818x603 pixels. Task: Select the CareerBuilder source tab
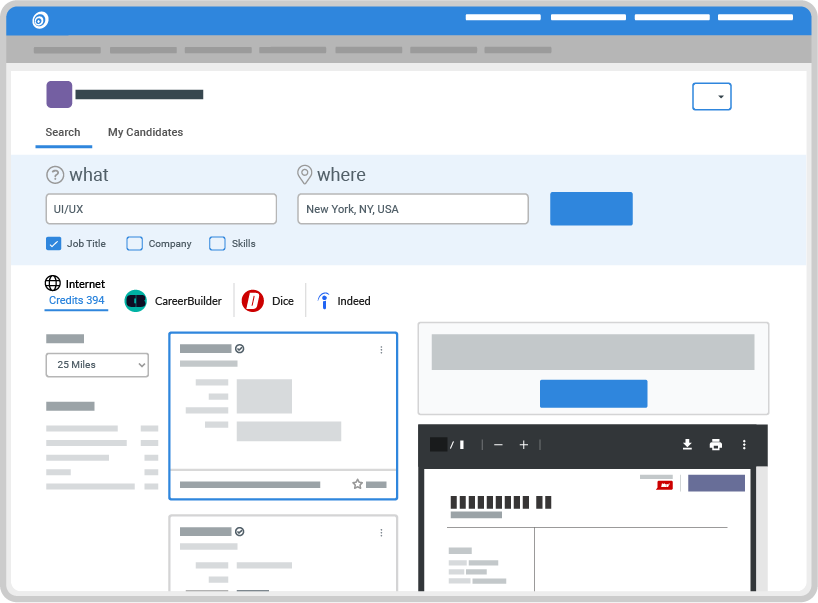pos(173,301)
